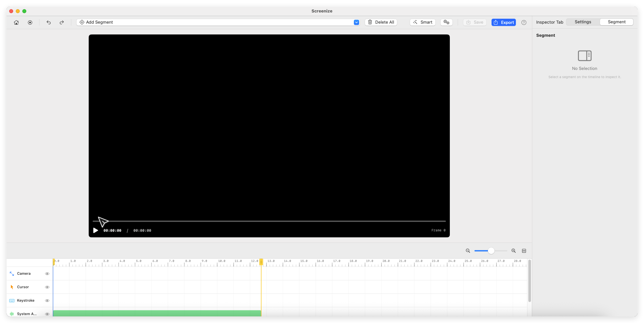Adjust the timeline zoom slider knob

tap(491, 251)
